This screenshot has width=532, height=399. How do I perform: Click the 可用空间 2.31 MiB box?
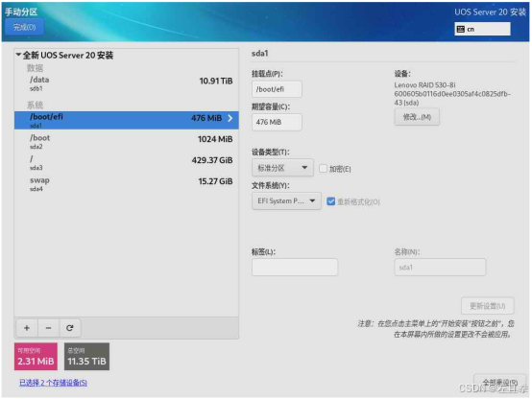point(36,356)
